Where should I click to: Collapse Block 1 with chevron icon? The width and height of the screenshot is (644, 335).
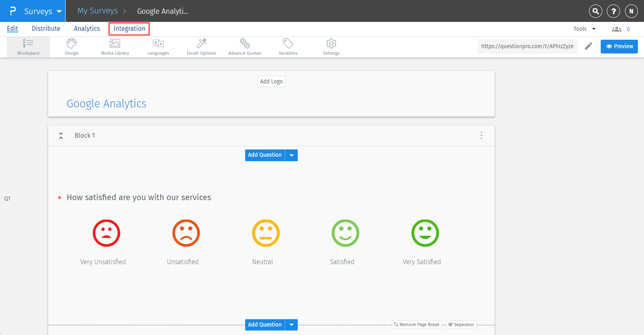click(x=61, y=136)
